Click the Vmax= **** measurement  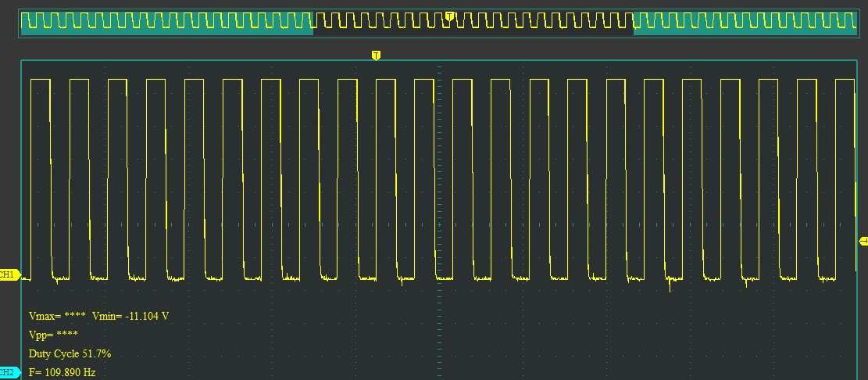[x=57, y=317]
